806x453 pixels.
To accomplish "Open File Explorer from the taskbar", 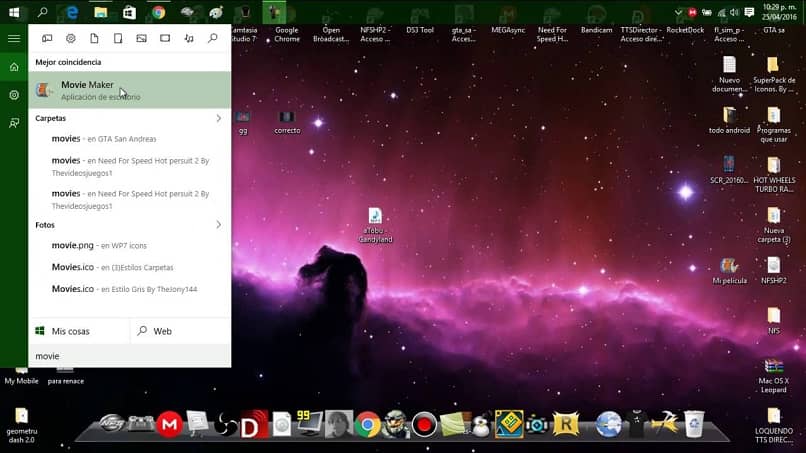I will tap(101, 12).
